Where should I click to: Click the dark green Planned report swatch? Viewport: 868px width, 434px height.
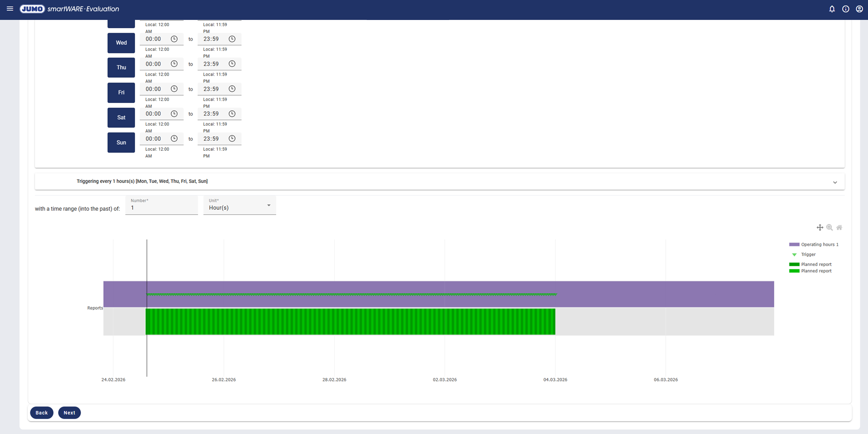click(794, 265)
